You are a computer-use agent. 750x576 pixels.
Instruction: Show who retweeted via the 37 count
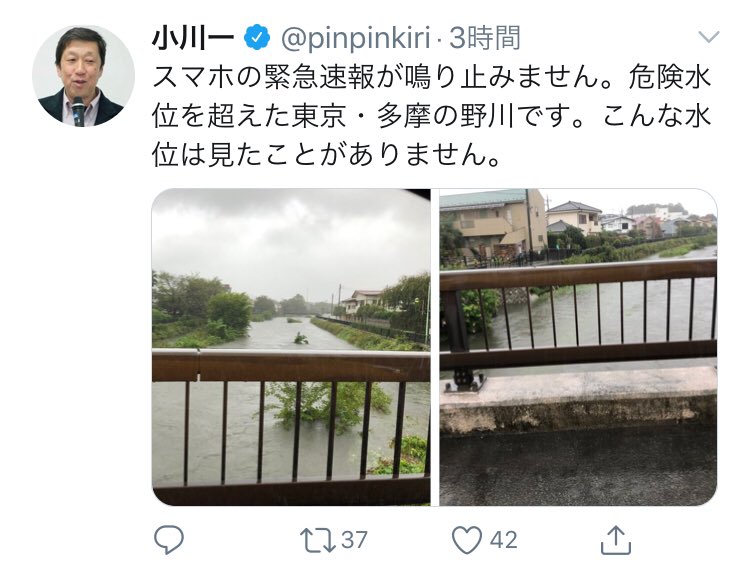pos(354,540)
